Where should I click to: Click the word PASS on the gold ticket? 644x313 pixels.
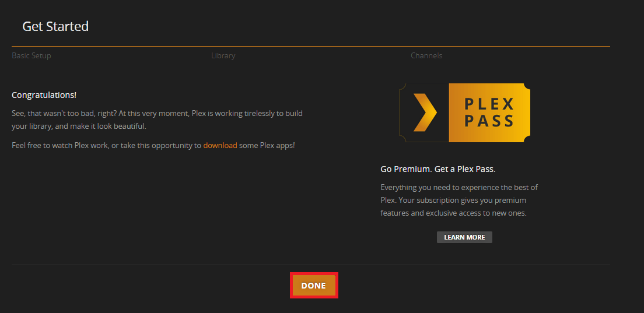tap(489, 121)
